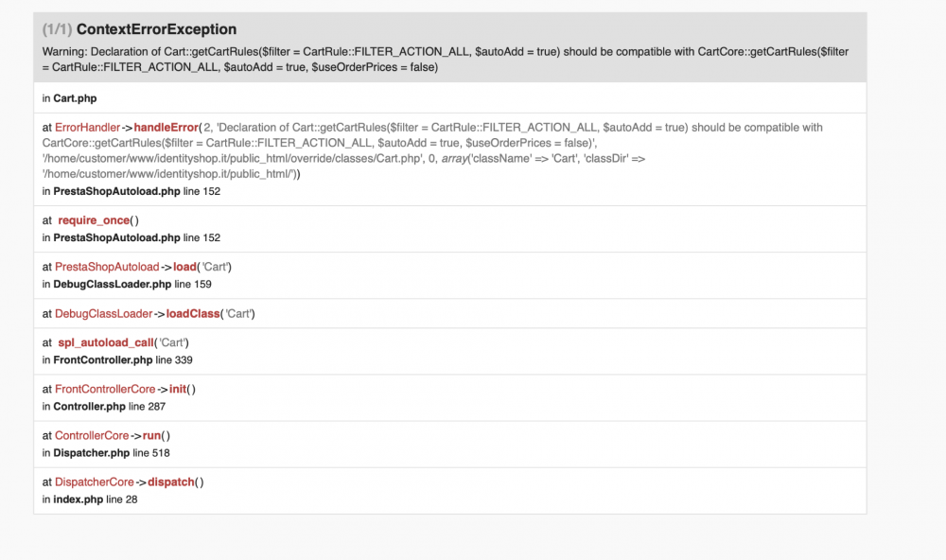Click the ContextErrorException heading
The image size is (946, 560).
[156, 29]
